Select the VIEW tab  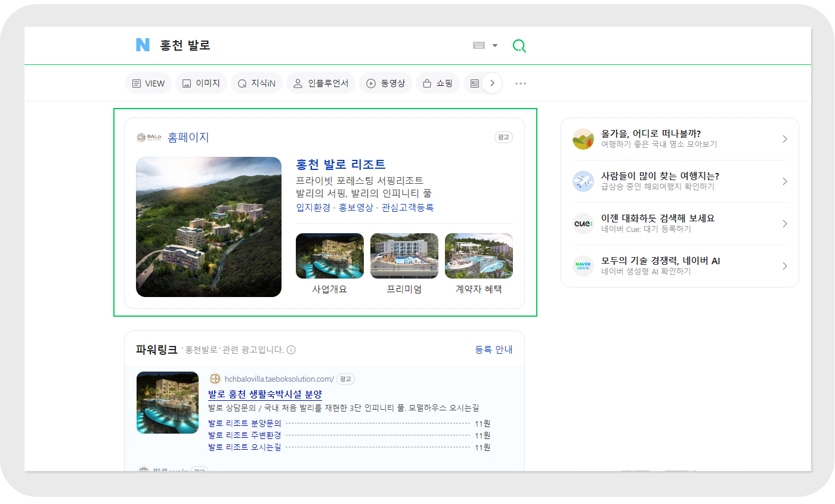[x=149, y=84]
